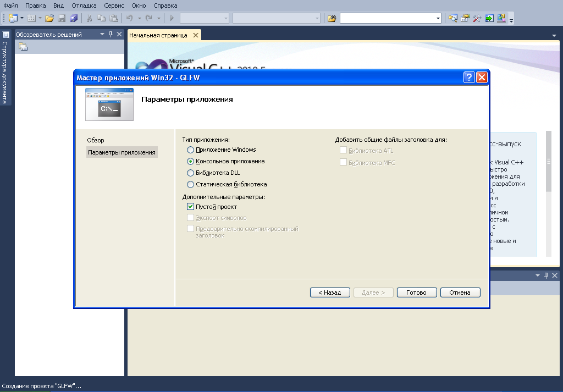This screenshot has width=563, height=392.
Task: Click the Copy icon in toolbar
Action: tap(101, 18)
